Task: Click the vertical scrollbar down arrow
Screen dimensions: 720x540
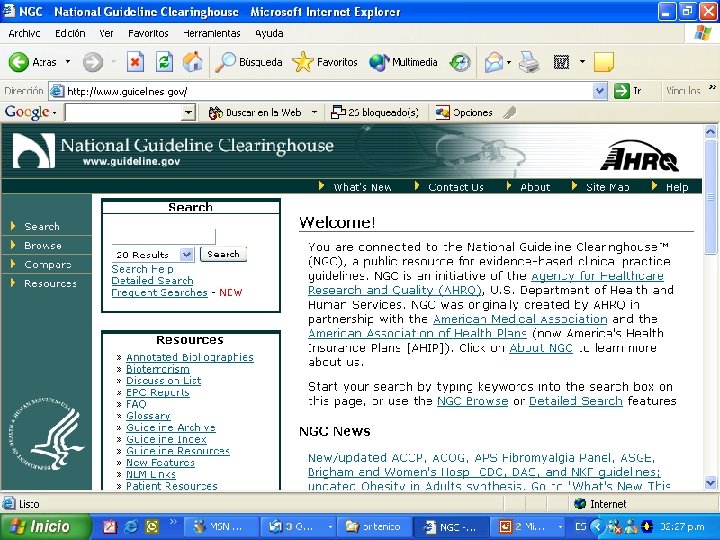Action: coord(710,483)
